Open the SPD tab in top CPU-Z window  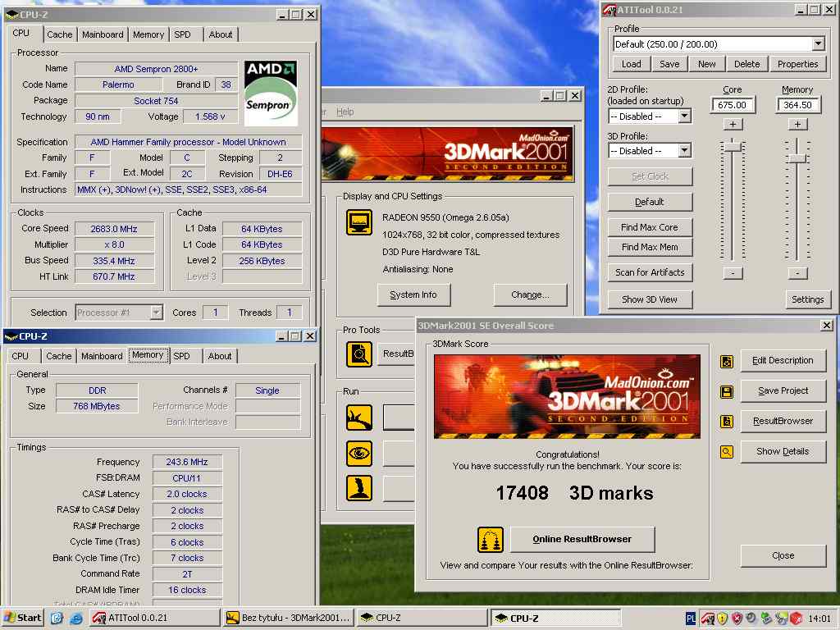183,34
